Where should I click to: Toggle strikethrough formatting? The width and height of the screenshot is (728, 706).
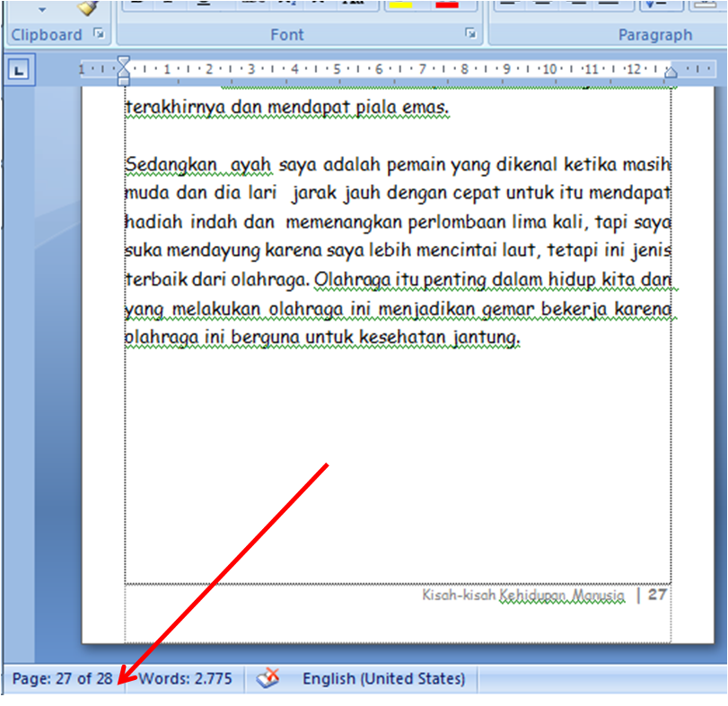[x=251, y=4]
